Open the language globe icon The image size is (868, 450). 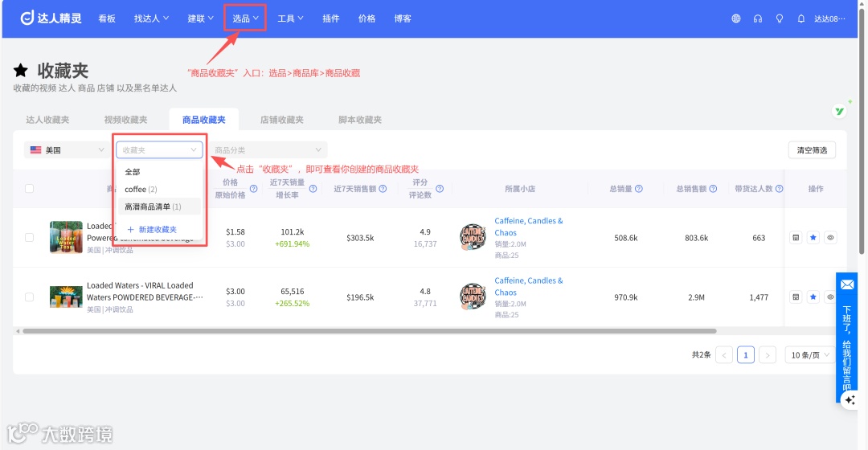[735, 18]
